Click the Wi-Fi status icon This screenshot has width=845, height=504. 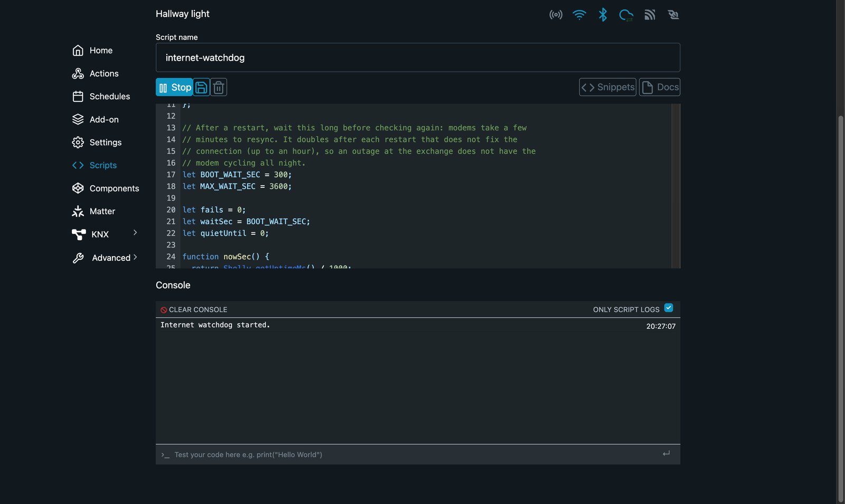click(579, 15)
